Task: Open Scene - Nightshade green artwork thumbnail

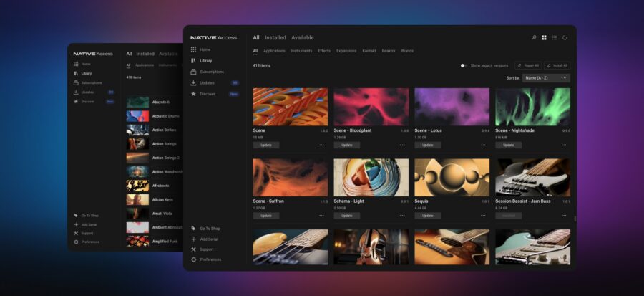Action: [x=532, y=107]
